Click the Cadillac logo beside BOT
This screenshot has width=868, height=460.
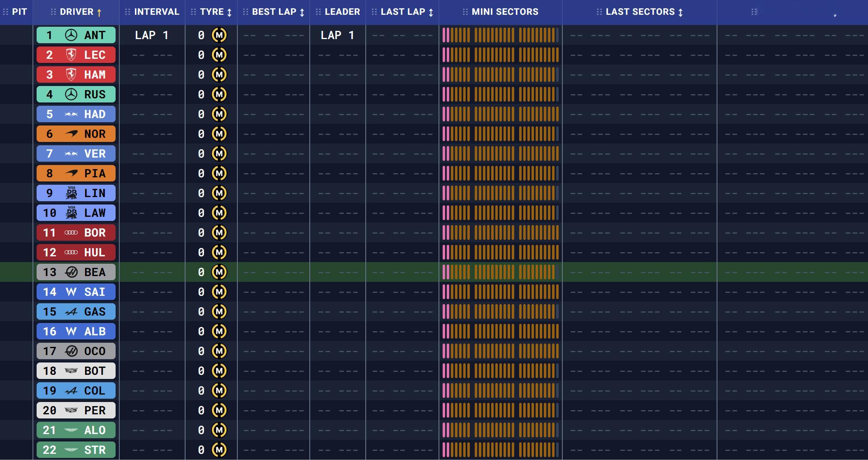(71, 371)
